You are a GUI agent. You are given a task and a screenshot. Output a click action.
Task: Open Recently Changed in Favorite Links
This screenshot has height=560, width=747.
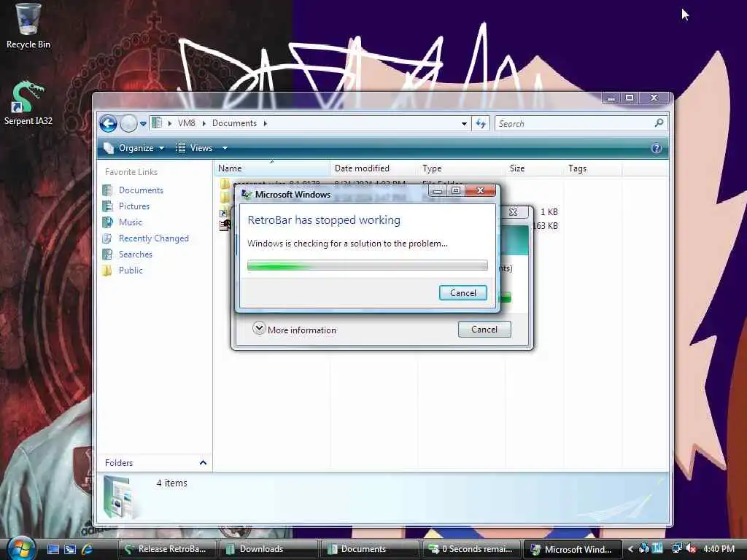click(154, 238)
